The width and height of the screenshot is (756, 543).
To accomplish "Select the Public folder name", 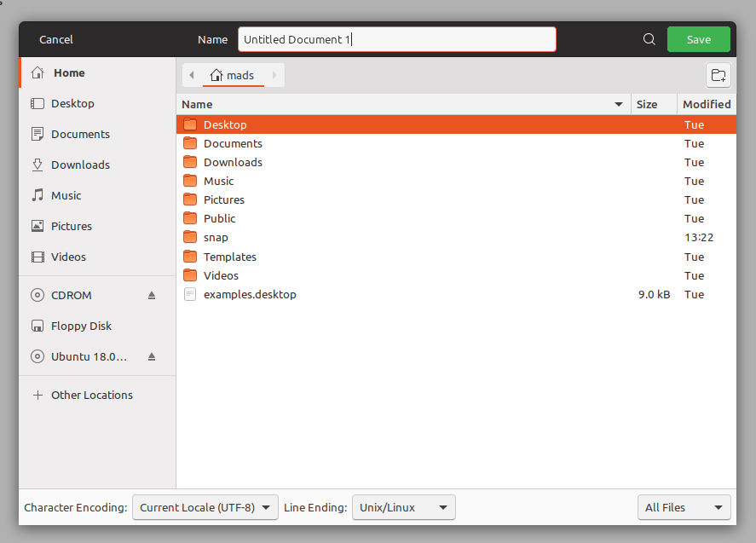I will [x=219, y=218].
